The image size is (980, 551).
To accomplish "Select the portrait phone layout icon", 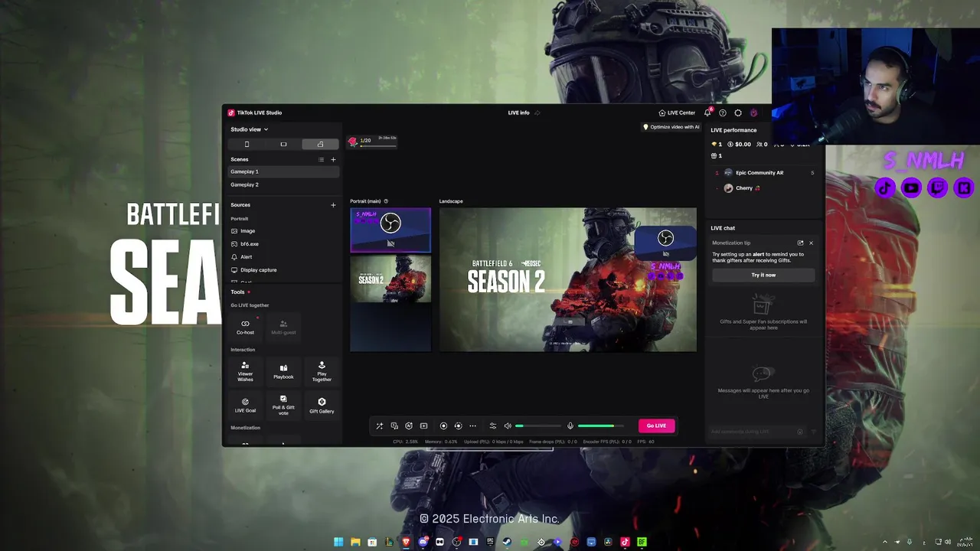I will click(247, 144).
